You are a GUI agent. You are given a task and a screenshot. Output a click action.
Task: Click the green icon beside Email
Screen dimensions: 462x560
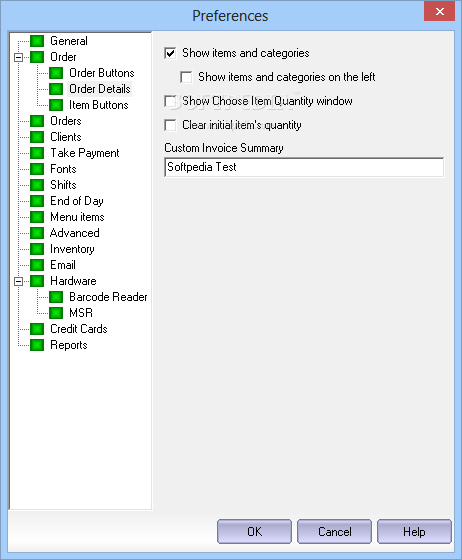tap(37, 265)
